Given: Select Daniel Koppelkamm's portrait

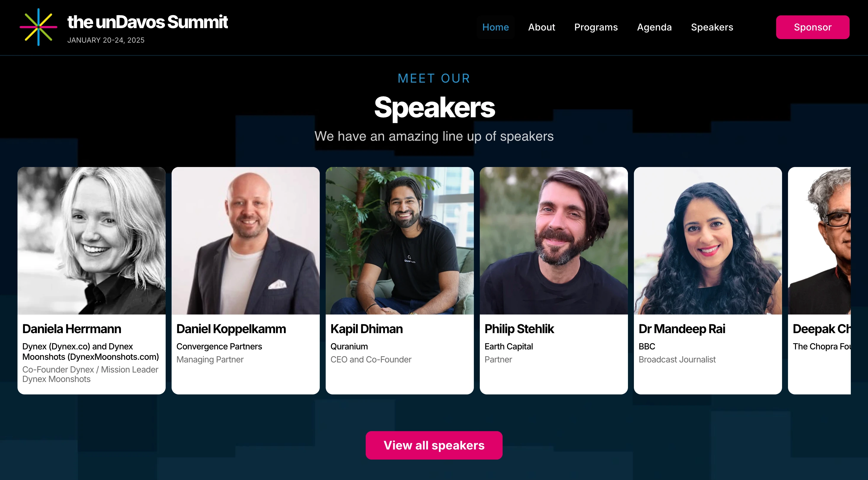Looking at the screenshot, I should pyautogui.click(x=245, y=241).
